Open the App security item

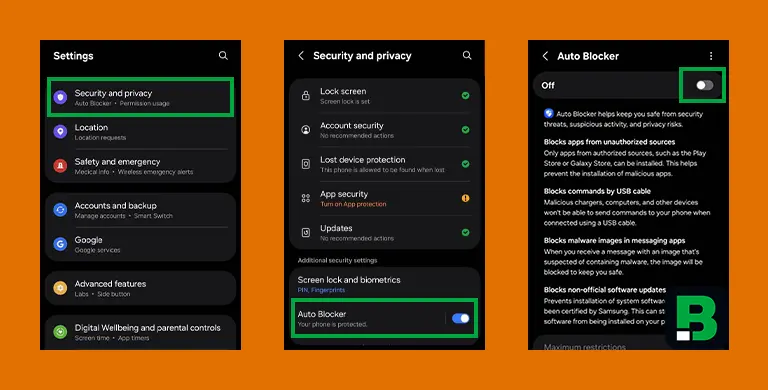(384, 198)
